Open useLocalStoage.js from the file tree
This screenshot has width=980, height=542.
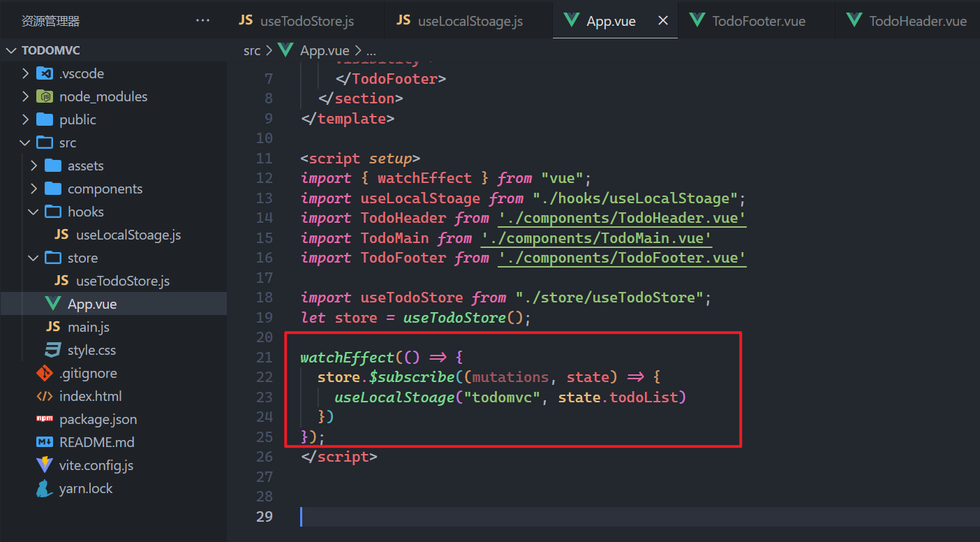(x=128, y=235)
